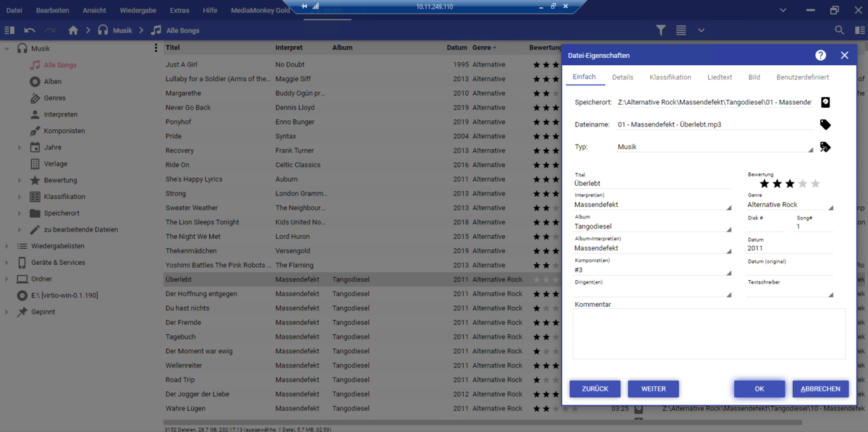Viewport: 868px width, 432px height.
Task: Click the auto-tag icon next to Typ
Action: [825, 147]
